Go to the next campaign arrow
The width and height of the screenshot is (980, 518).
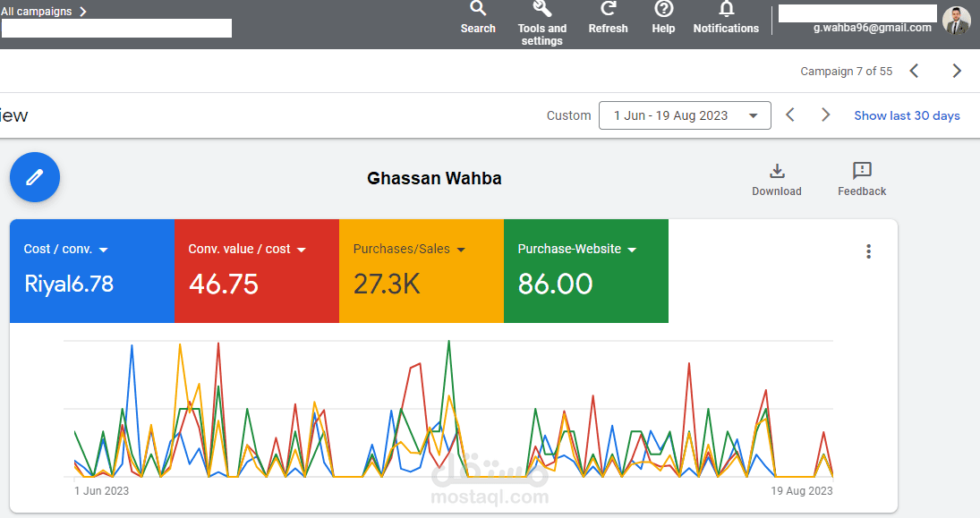point(957,71)
